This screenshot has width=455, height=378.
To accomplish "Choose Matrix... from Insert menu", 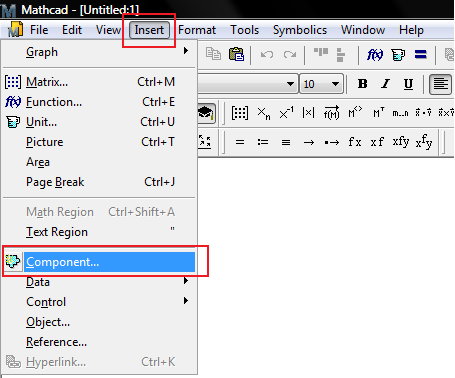I will click(x=99, y=82).
